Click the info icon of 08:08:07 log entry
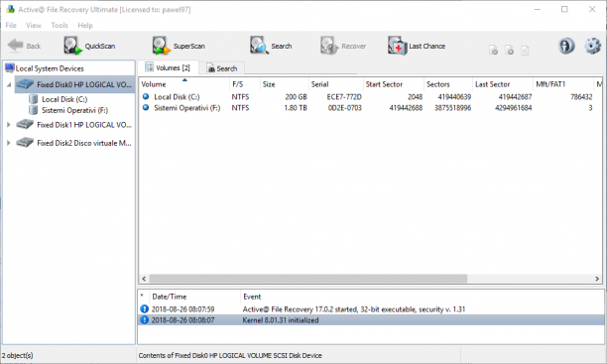The height and width of the screenshot is (364, 607). [x=144, y=320]
